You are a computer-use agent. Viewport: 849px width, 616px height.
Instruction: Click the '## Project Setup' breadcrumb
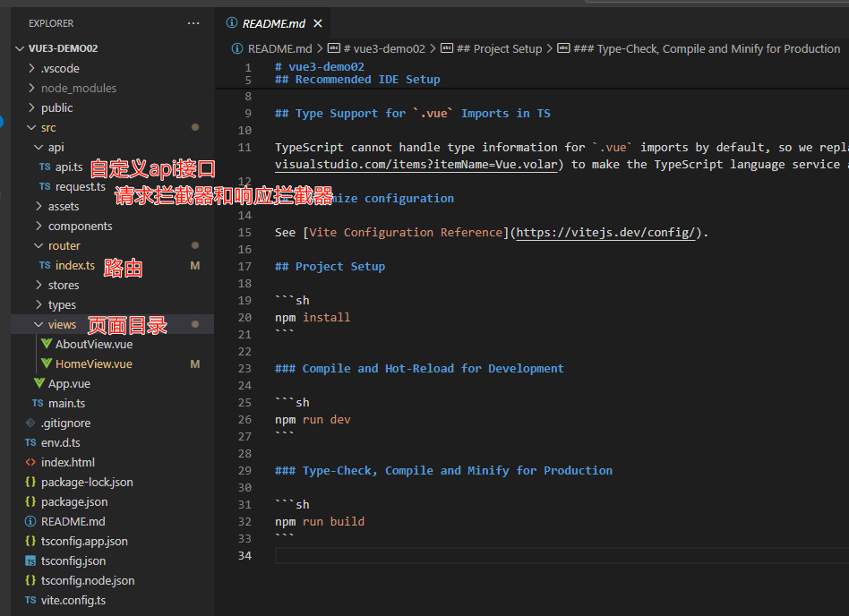pyautogui.click(x=499, y=48)
